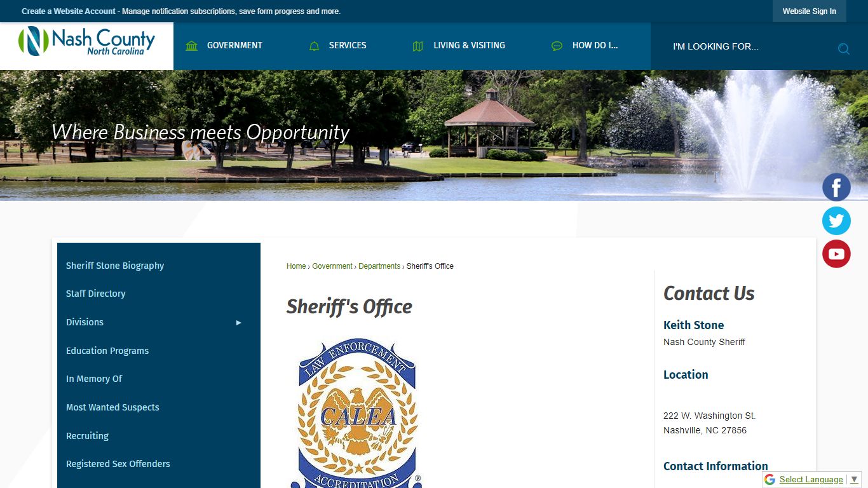Open Education Programs sidebar link
The height and width of the screenshot is (488, 868).
(x=107, y=351)
